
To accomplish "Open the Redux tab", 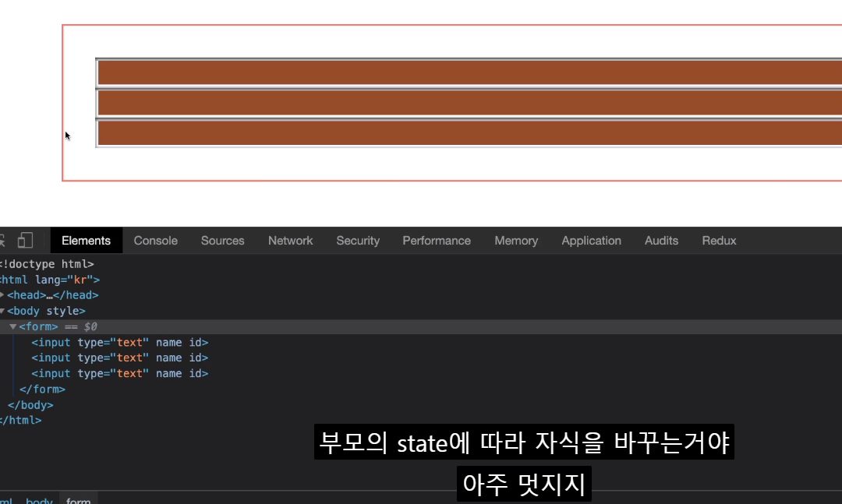I will click(719, 241).
